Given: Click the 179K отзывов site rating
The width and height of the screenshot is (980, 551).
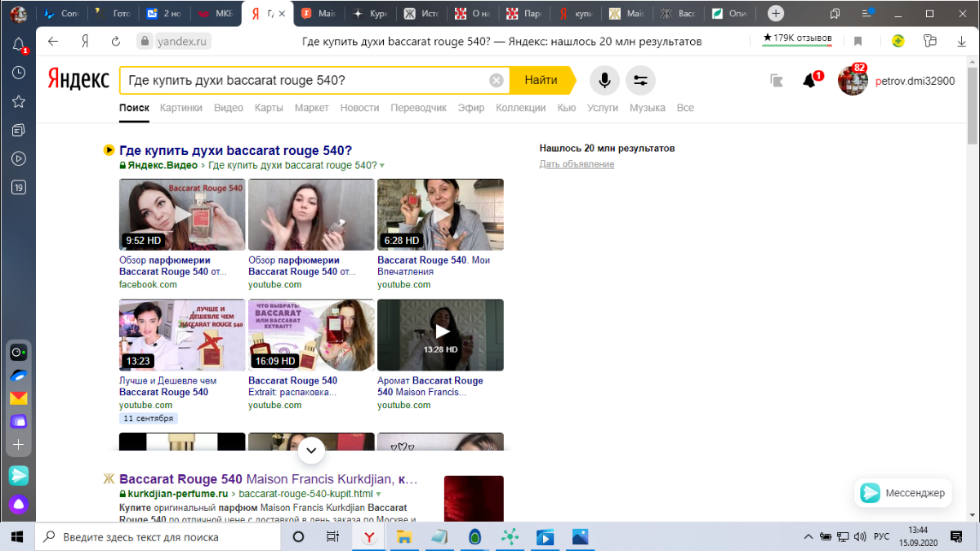Looking at the screenshot, I should [x=798, y=38].
